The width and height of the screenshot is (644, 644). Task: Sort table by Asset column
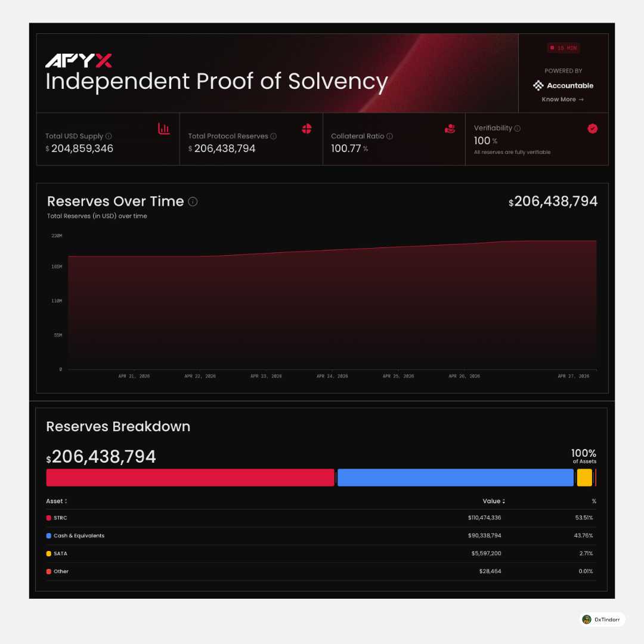pos(57,501)
